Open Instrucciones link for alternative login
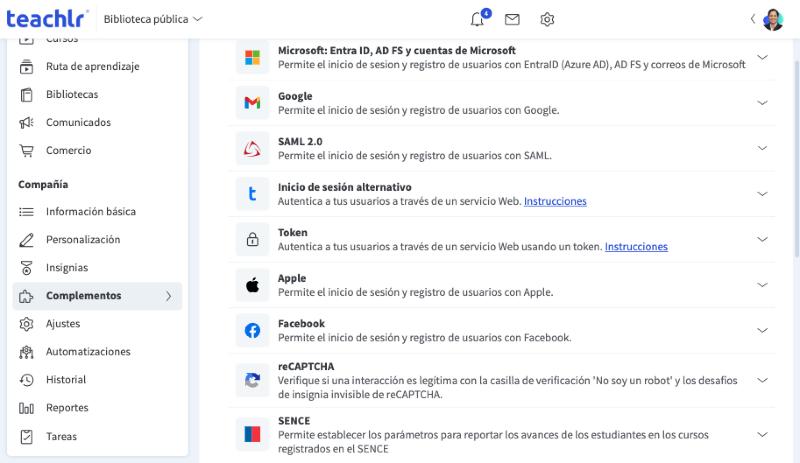 (555, 201)
